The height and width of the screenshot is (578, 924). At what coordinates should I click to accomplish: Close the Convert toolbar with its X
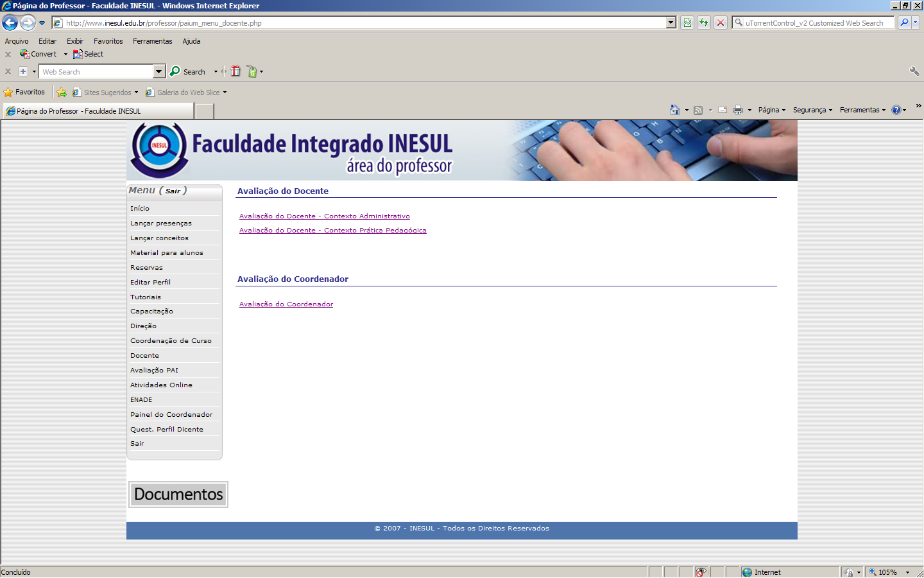(x=8, y=55)
